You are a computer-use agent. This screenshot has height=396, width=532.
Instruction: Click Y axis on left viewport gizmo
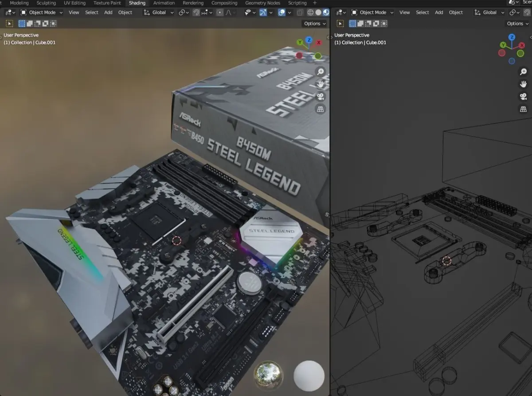point(300,42)
